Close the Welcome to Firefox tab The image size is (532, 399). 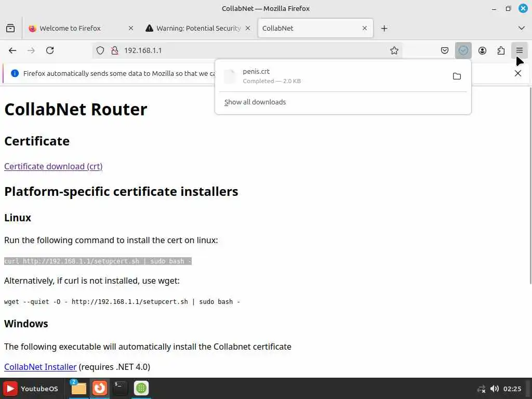coord(130,28)
